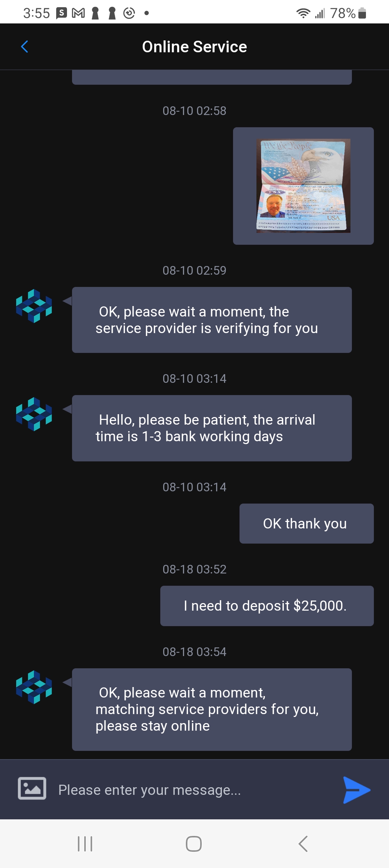This screenshot has width=389, height=868.
Task: Tap the Gmail notification icon in status bar
Action: [78, 13]
